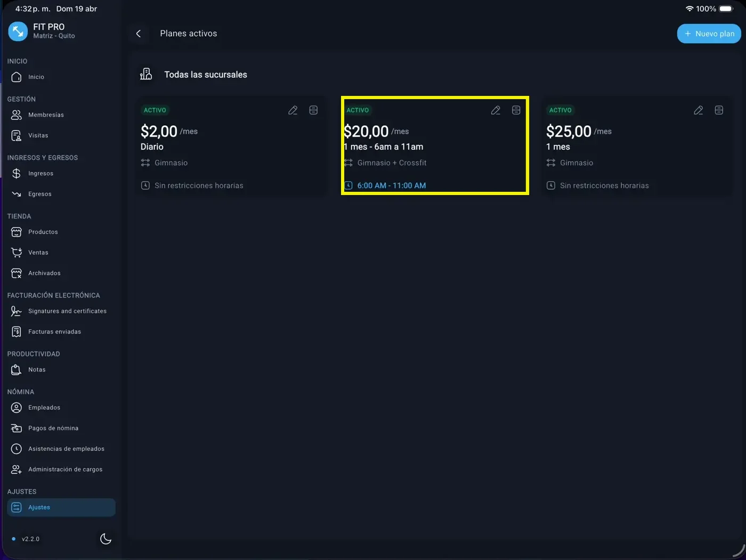Edit the $25,00 1 mes plan

pos(698,110)
